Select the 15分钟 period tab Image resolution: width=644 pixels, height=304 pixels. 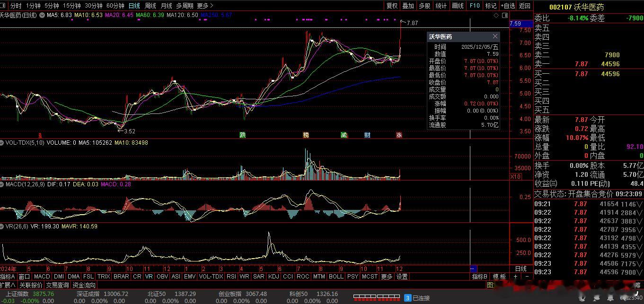click(72, 6)
